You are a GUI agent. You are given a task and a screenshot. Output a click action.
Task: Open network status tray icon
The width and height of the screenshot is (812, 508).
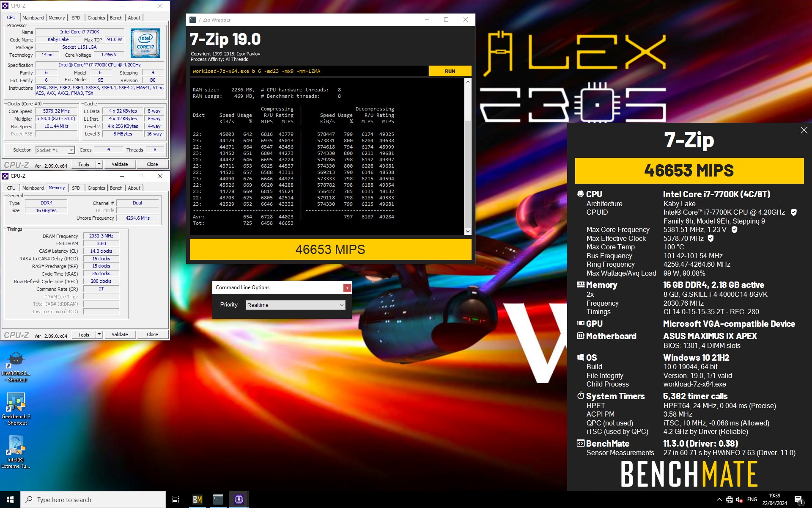730,500
